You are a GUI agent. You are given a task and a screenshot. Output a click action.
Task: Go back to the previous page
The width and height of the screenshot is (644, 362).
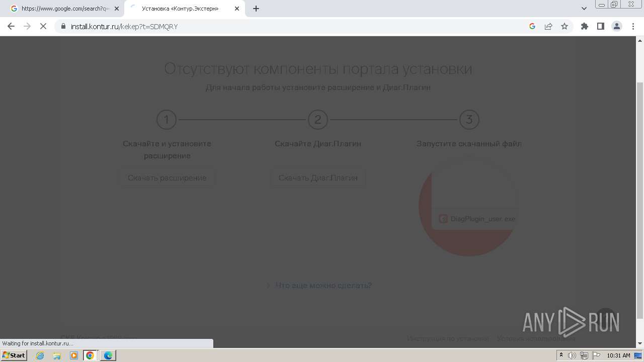(x=11, y=26)
